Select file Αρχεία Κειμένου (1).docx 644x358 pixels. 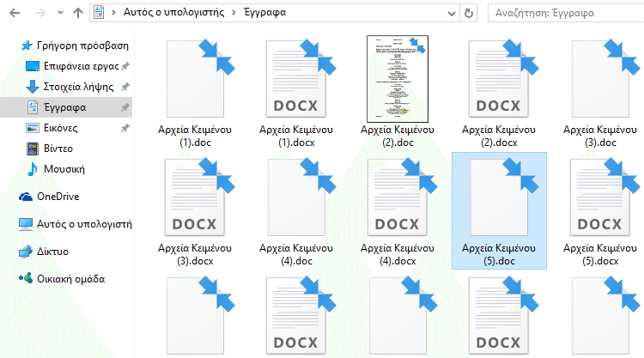point(296,94)
